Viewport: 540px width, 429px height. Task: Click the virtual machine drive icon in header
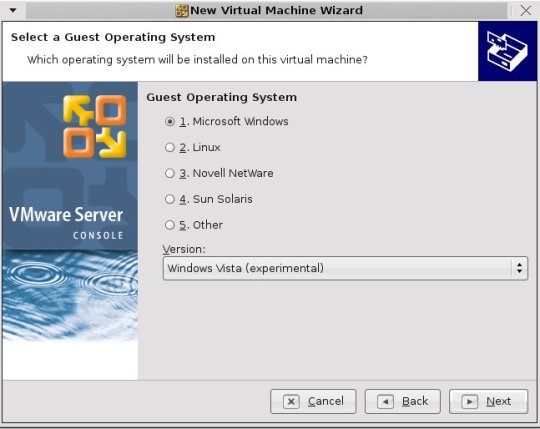tap(507, 51)
